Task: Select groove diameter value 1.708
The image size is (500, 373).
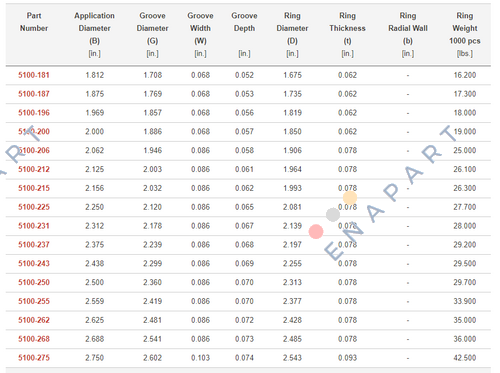Action: pyautogui.click(x=152, y=75)
